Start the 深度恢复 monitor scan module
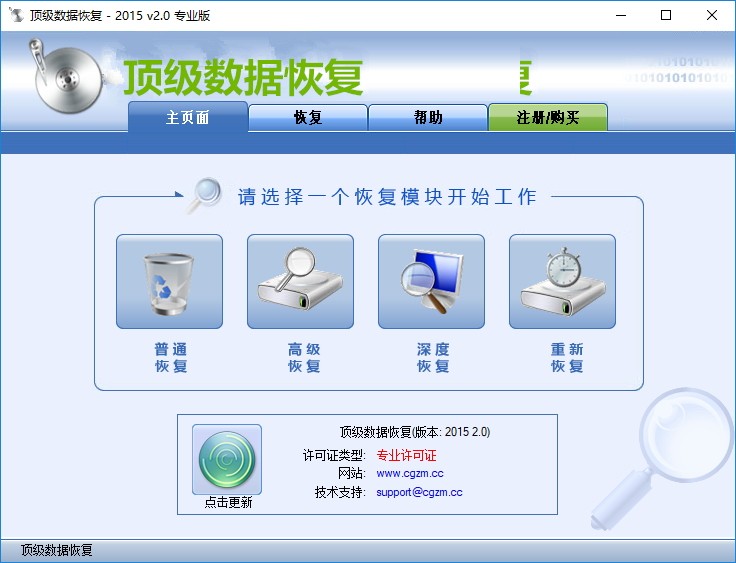This screenshot has width=736, height=563. [x=431, y=281]
